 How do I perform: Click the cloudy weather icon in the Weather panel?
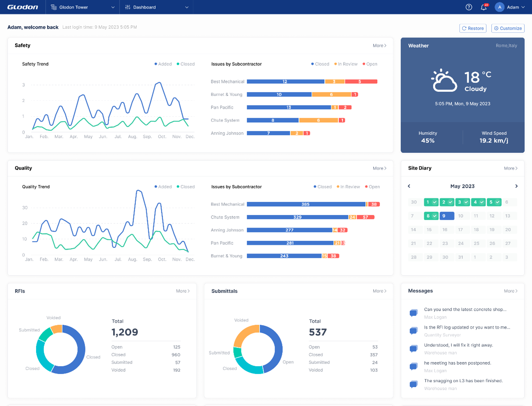coord(444,80)
